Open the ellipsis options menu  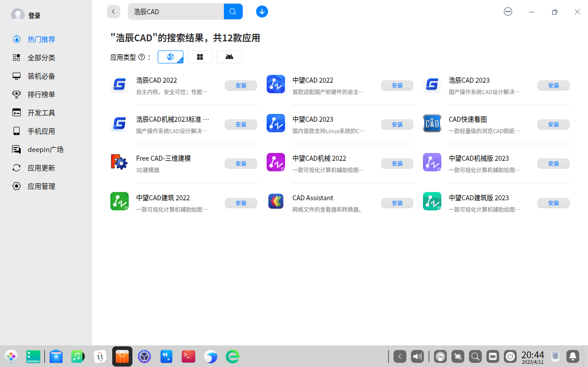pyautogui.click(x=508, y=11)
